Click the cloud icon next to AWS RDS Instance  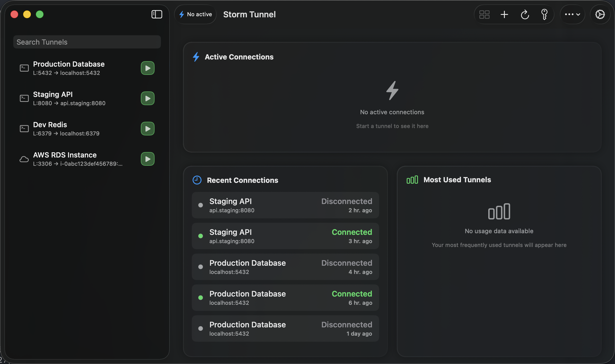[24, 159]
